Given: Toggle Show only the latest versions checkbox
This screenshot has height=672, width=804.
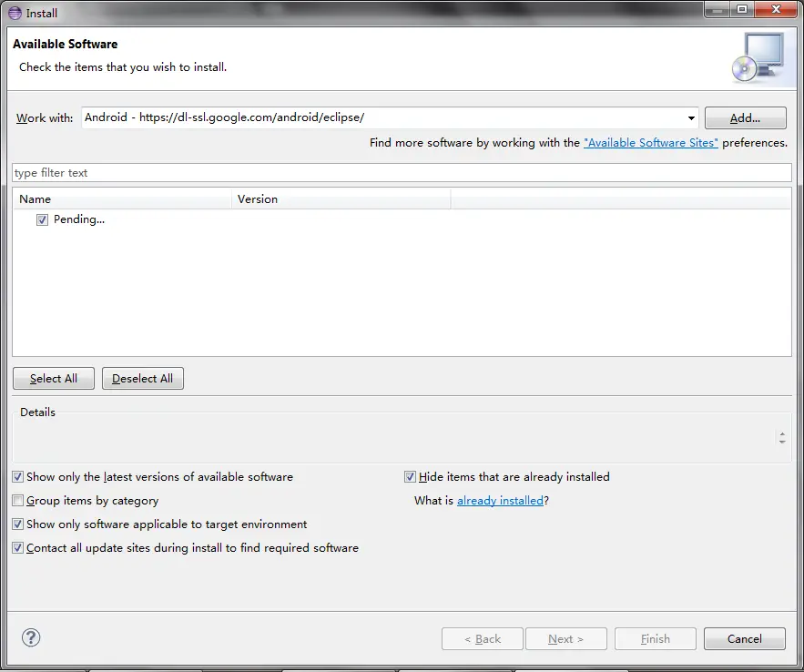Looking at the screenshot, I should point(18,477).
